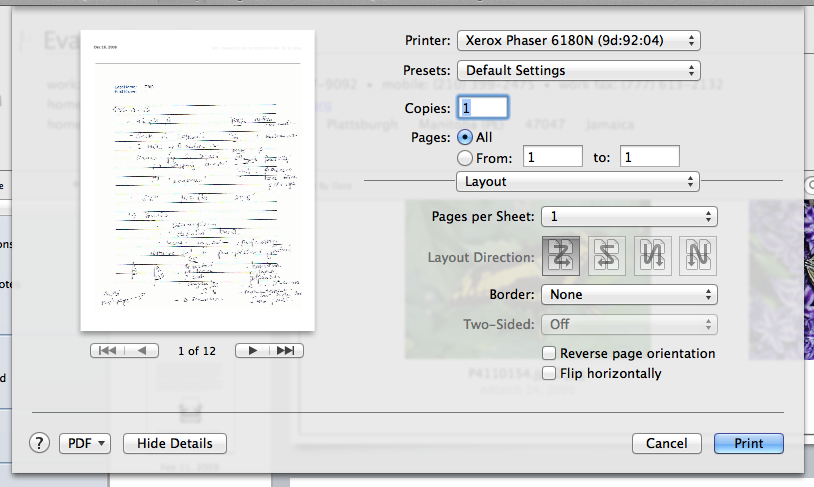Select the top-down N layout direction icon
The height and width of the screenshot is (487, 814).
pyautogui.click(x=698, y=256)
